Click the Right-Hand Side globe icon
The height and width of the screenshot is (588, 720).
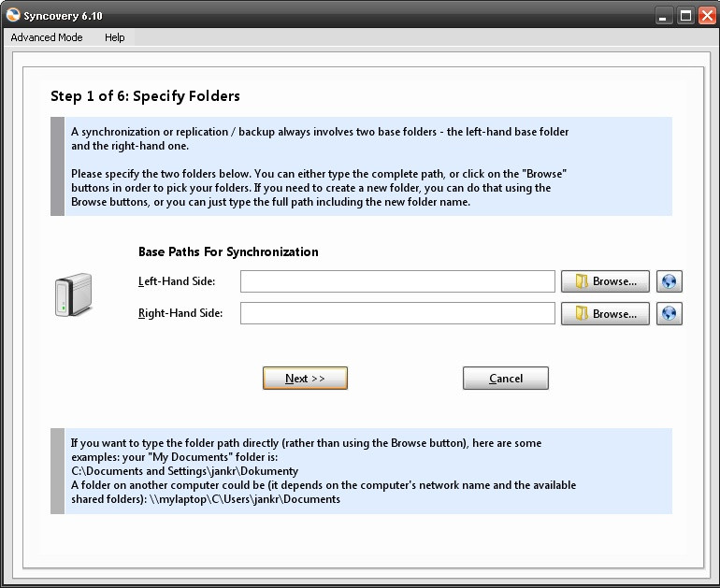pos(669,313)
